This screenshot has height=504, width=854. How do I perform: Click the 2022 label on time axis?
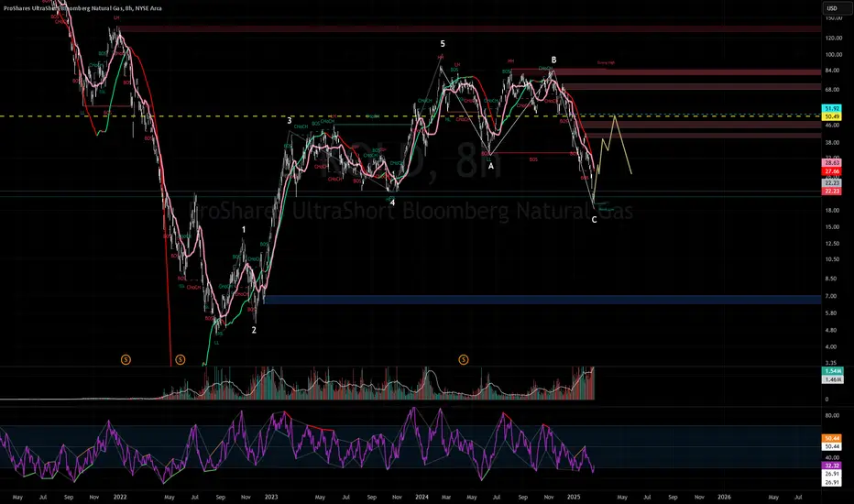120,497
